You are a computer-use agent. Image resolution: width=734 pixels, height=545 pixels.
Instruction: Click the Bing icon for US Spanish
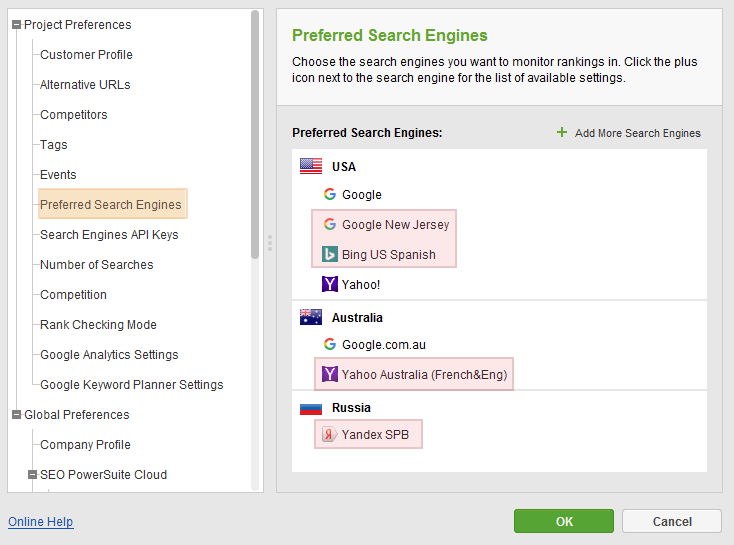330,254
